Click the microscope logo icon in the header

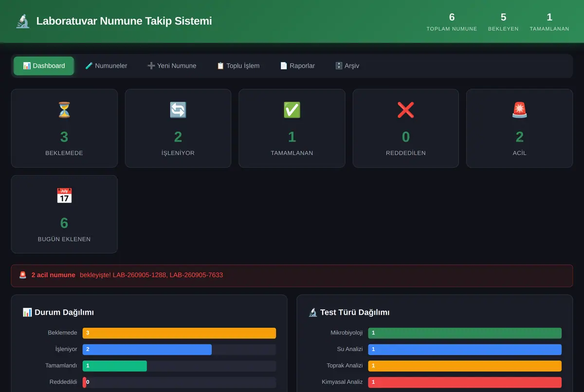[23, 21]
